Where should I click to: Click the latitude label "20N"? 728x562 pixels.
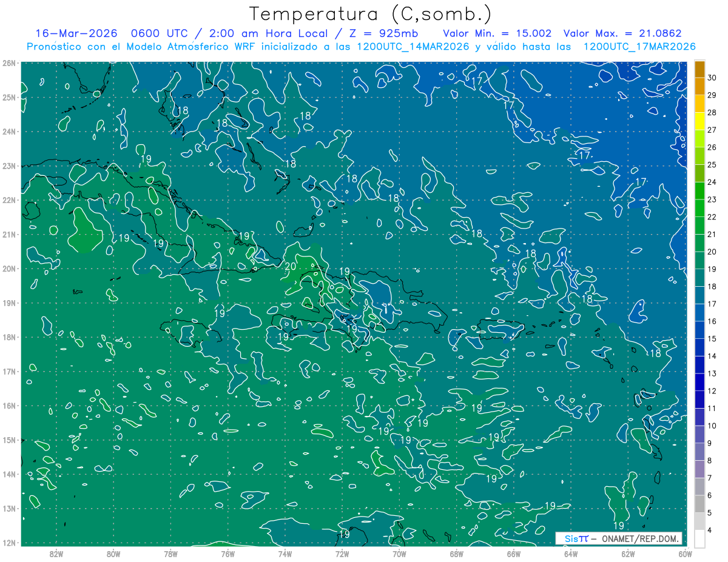[9, 269]
